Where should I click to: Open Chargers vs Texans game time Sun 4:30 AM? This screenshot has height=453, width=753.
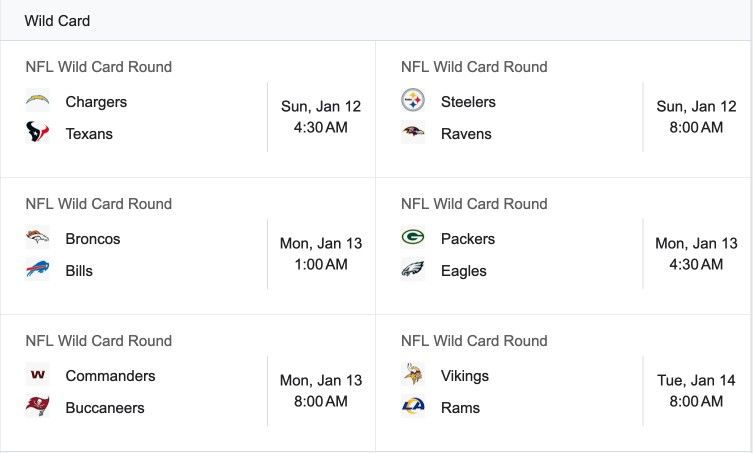[321, 117]
